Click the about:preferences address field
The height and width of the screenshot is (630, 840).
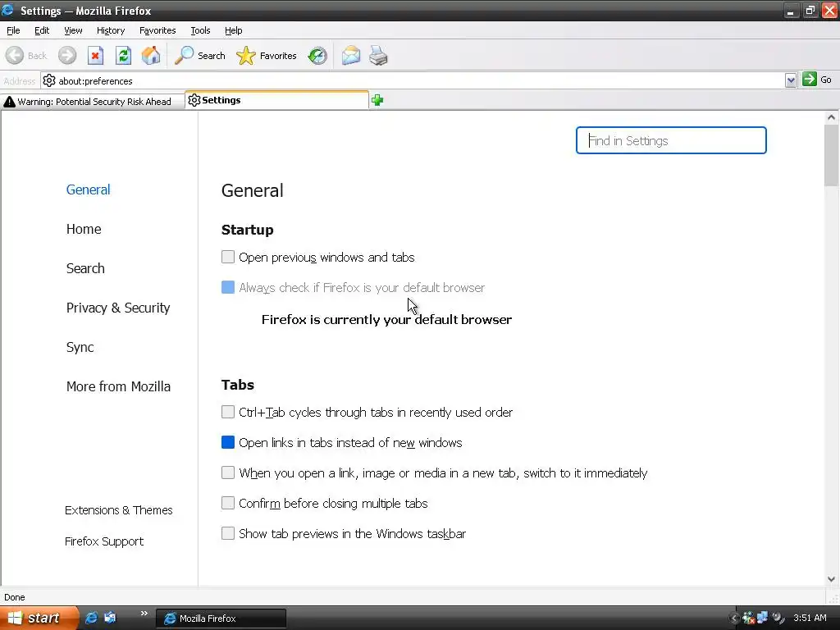(413, 81)
